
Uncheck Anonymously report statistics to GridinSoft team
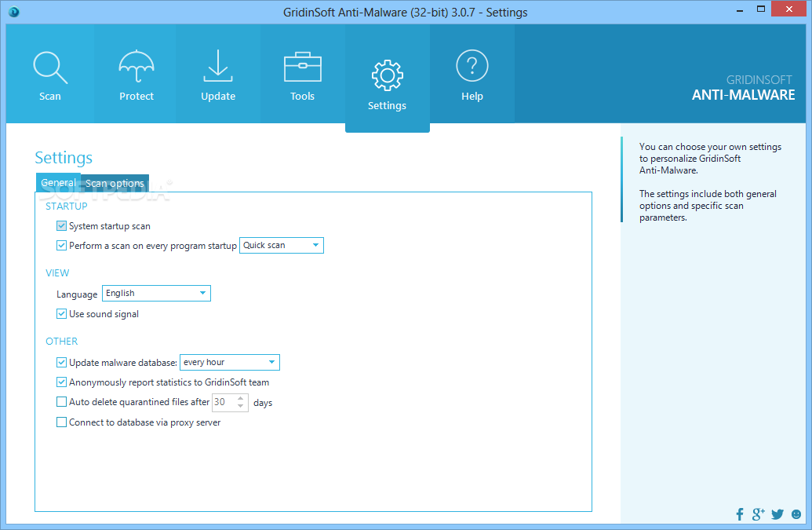62,382
